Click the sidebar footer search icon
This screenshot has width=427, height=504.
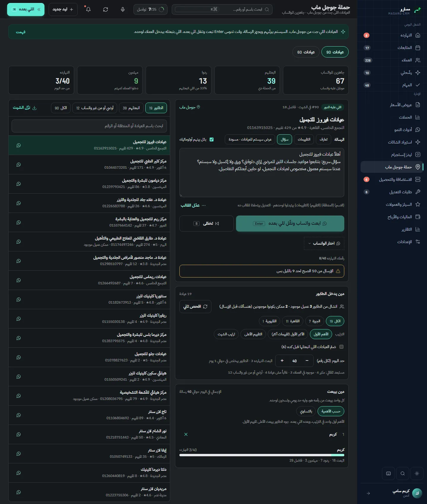tap(403, 473)
